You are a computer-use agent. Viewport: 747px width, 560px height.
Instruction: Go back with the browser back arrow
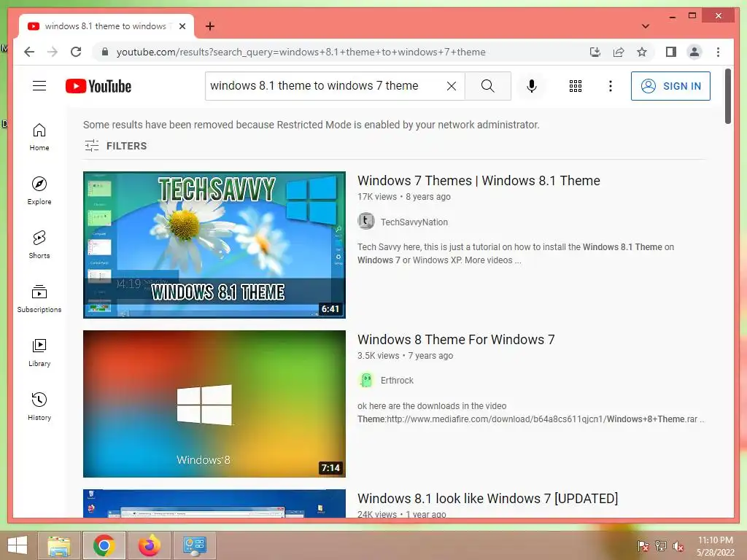[29, 52]
